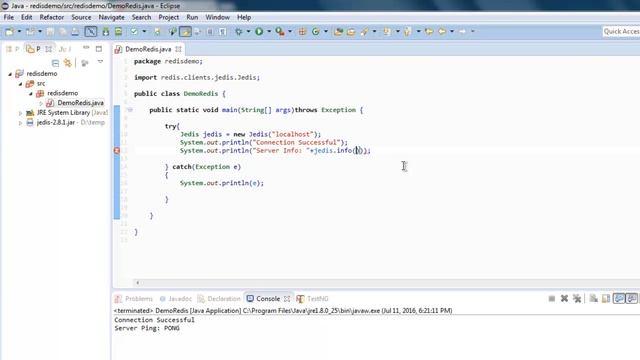The height and width of the screenshot is (360, 640).
Task: Toggle the Skip All Breakpoints toolbar button
Action: (91, 31)
